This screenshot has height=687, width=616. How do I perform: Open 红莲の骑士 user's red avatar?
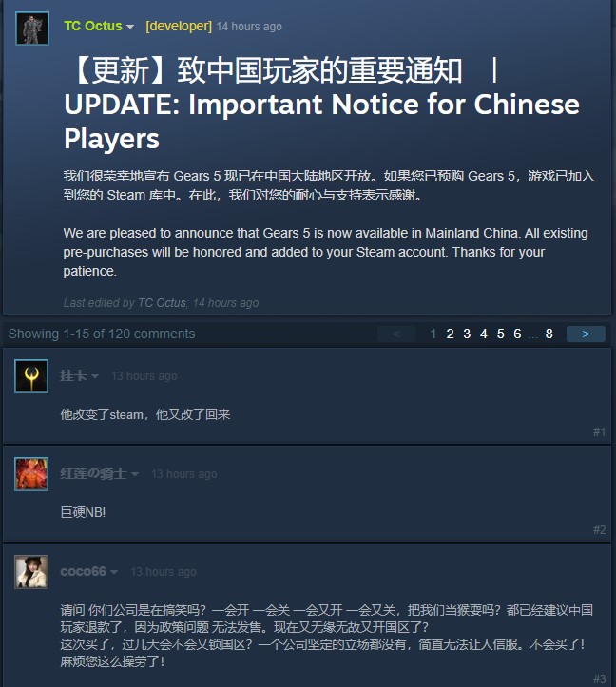31,474
